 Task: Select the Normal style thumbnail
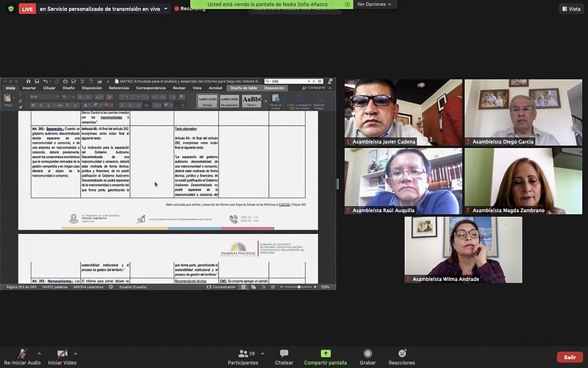[x=207, y=101]
